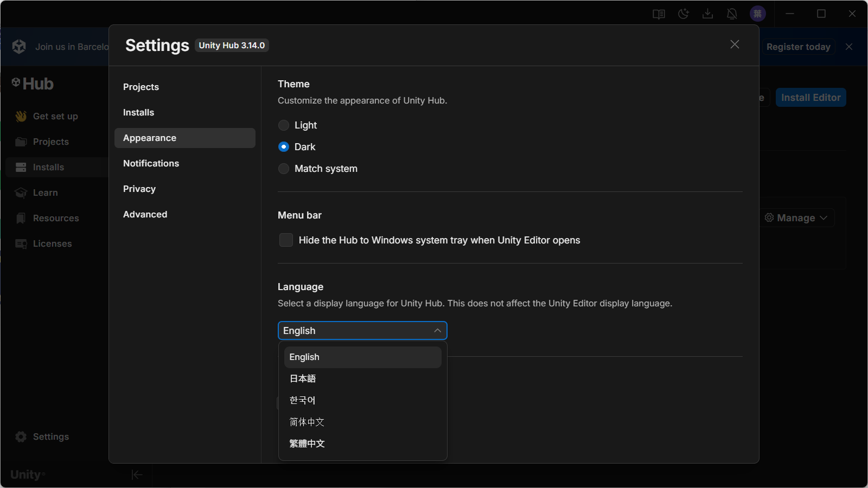Click the Get set up waving hand icon
The width and height of the screenshot is (868, 488).
pyautogui.click(x=21, y=116)
